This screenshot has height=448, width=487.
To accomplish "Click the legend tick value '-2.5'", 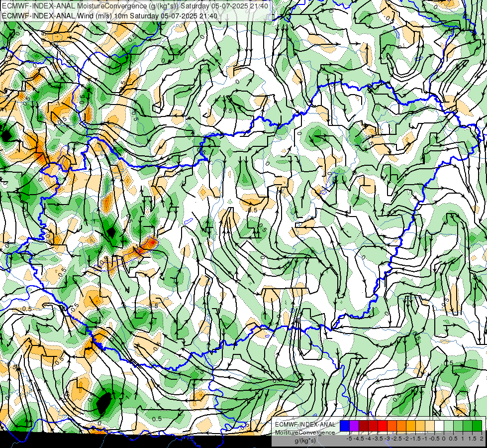I will pos(396,439).
